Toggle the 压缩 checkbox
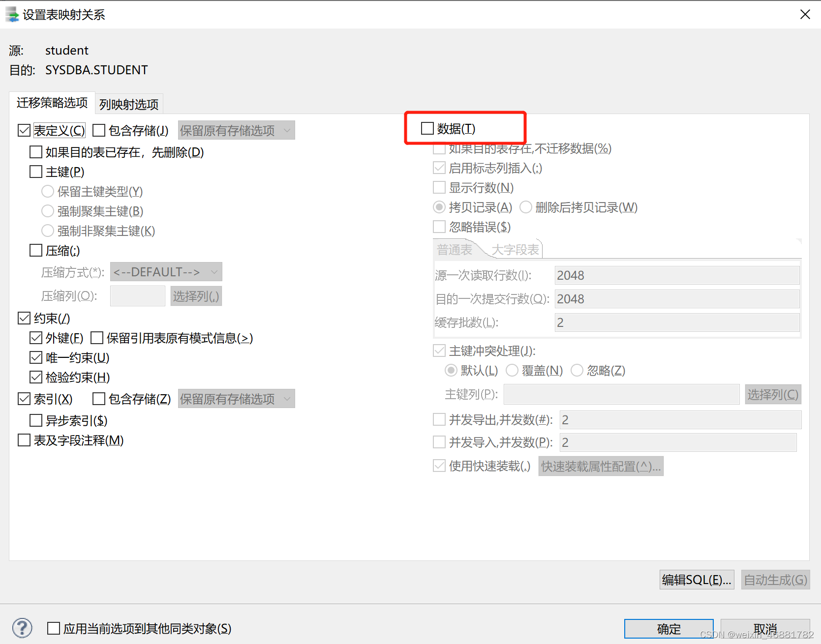The width and height of the screenshot is (821, 644). tap(36, 250)
